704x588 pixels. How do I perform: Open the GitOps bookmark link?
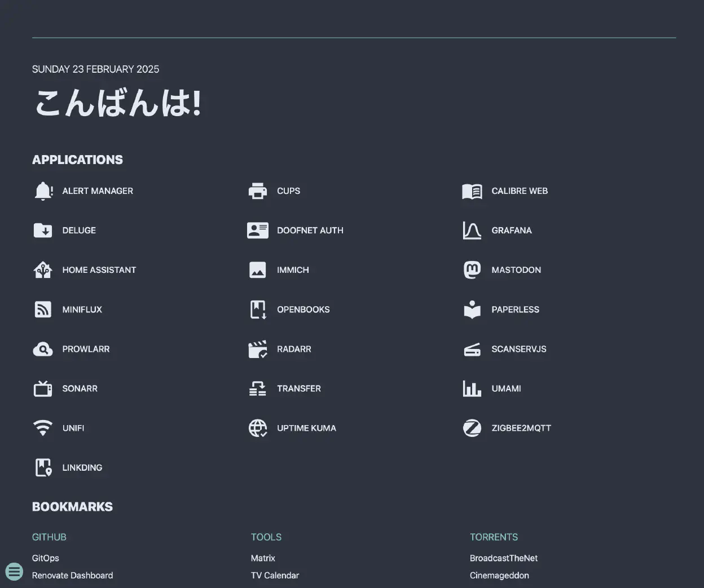46,558
